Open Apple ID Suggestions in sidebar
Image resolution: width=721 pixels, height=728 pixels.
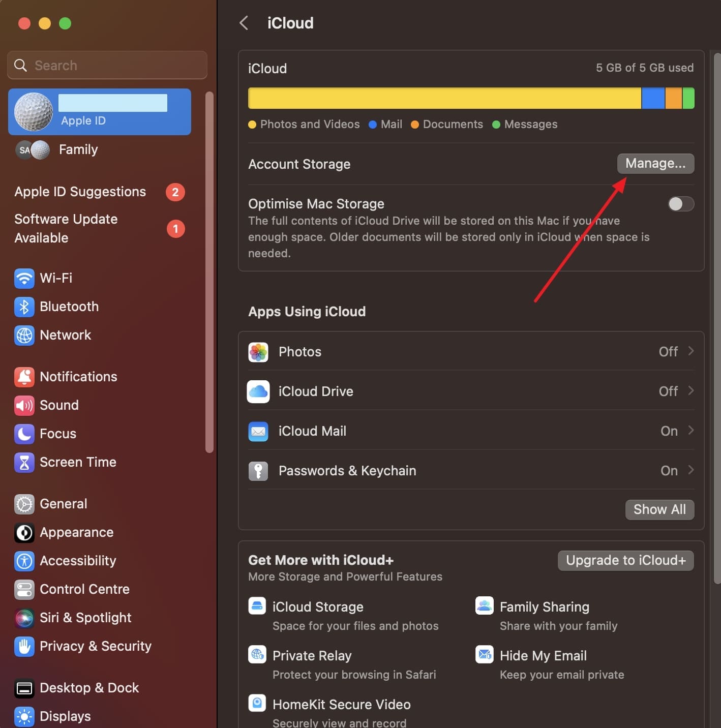pyautogui.click(x=100, y=192)
